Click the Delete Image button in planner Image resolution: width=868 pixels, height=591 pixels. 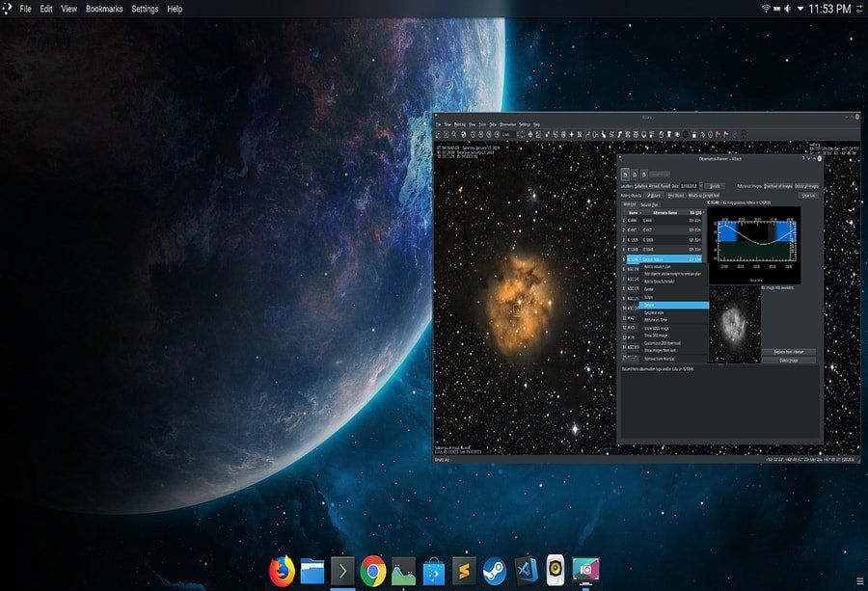(x=788, y=360)
